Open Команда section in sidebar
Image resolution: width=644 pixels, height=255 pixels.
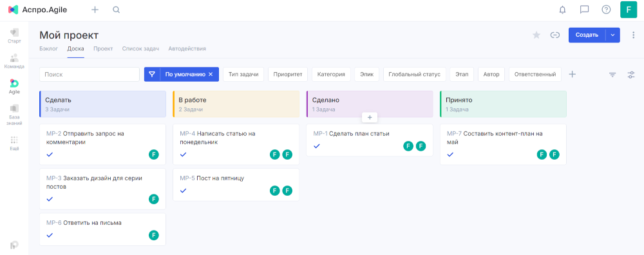14,61
